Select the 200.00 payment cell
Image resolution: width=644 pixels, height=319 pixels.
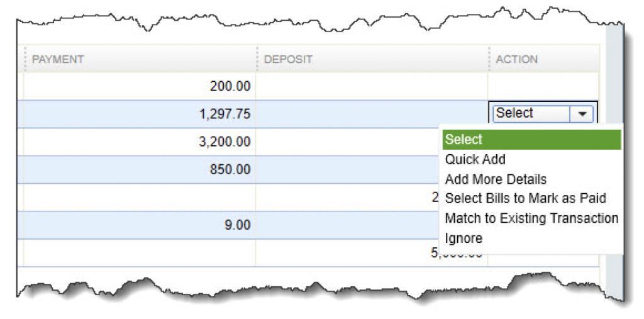pos(230,86)
